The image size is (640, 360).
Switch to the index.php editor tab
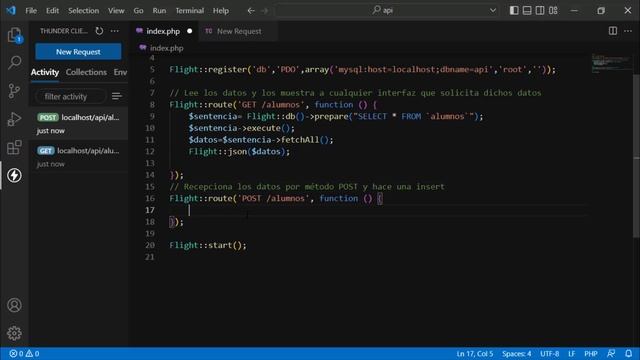point(163,31)
